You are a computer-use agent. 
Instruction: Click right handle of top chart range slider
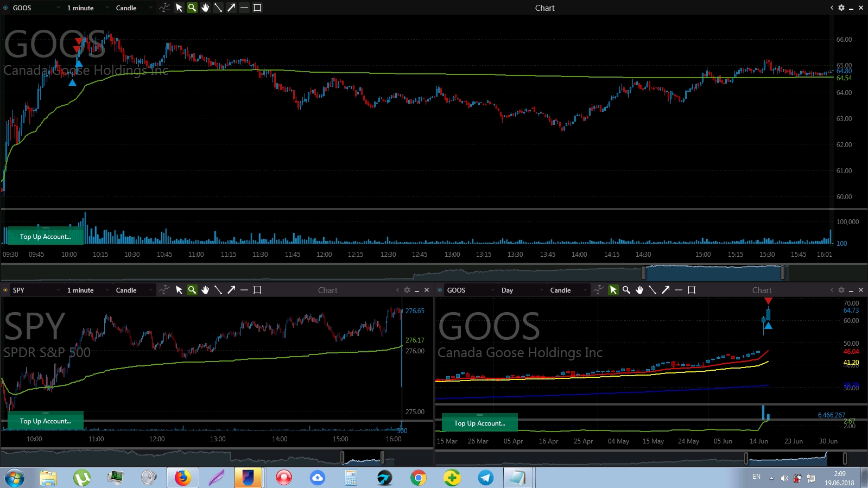783,272
